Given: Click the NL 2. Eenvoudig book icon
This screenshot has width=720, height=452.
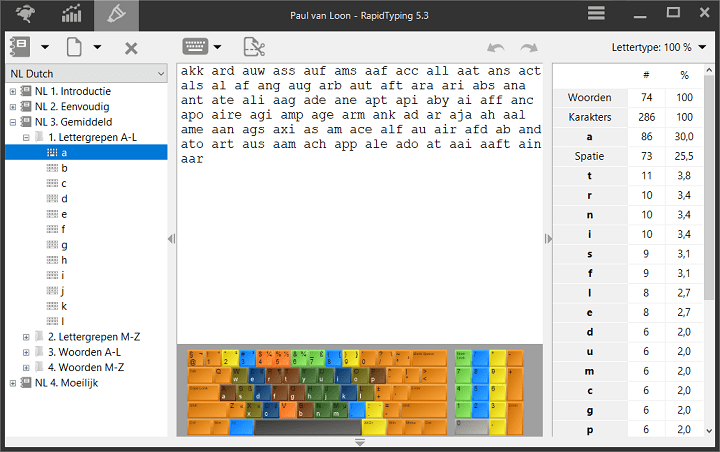Looking at the screenshot, I should click(x=26, y=107).
